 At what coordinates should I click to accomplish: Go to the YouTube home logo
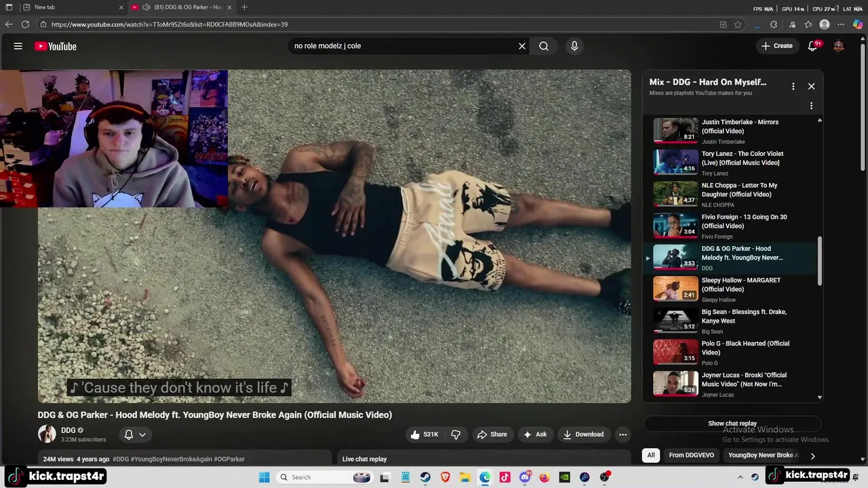(x=56, y=46)
